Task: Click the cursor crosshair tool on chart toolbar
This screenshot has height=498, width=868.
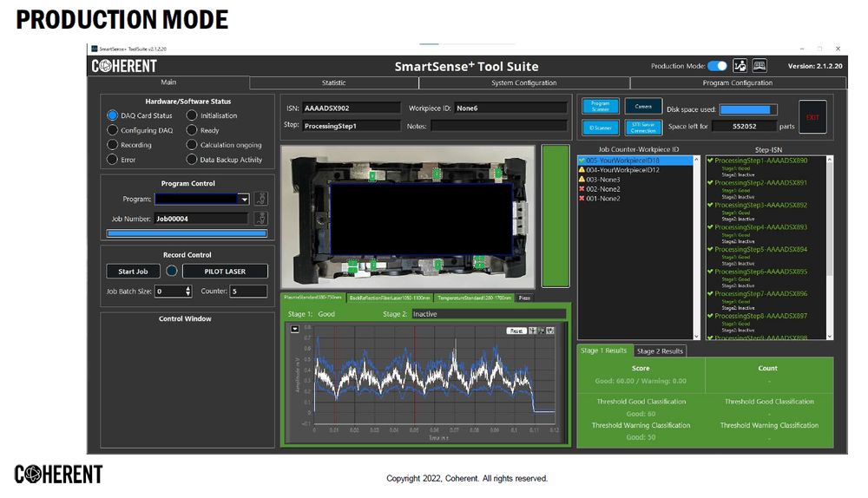Action: pos(533,331)
